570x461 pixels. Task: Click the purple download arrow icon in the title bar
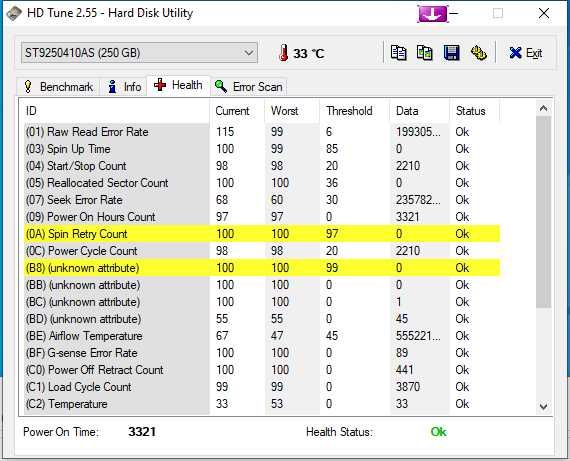click(x=433, y=14)
